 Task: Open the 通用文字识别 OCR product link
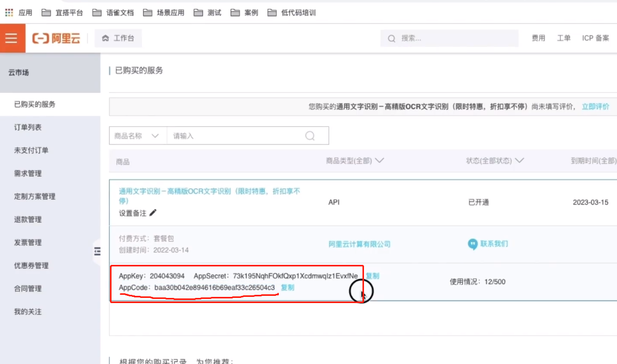[209, 196]
